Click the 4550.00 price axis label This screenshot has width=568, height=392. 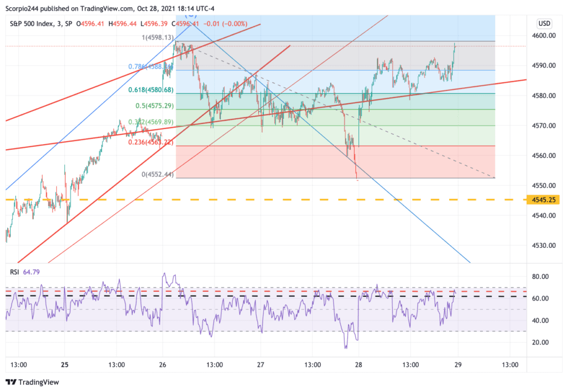coord(544,185)
